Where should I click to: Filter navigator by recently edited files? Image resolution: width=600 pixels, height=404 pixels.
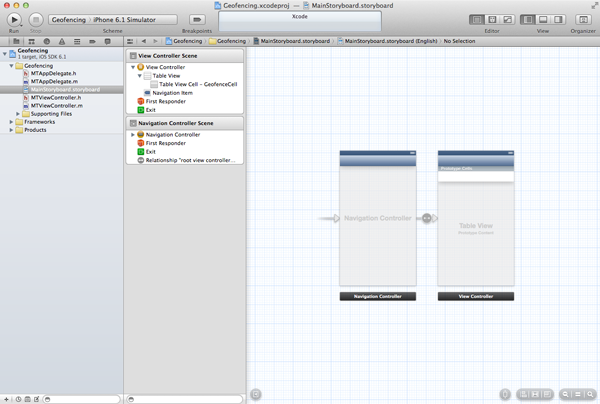pyautogui.click(x=18, y=399)
